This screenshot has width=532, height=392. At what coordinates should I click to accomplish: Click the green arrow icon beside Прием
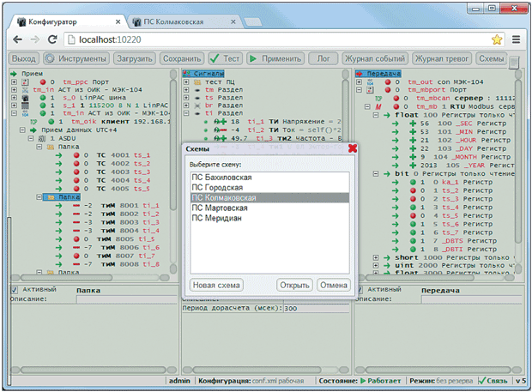click(x=14, y=74)
